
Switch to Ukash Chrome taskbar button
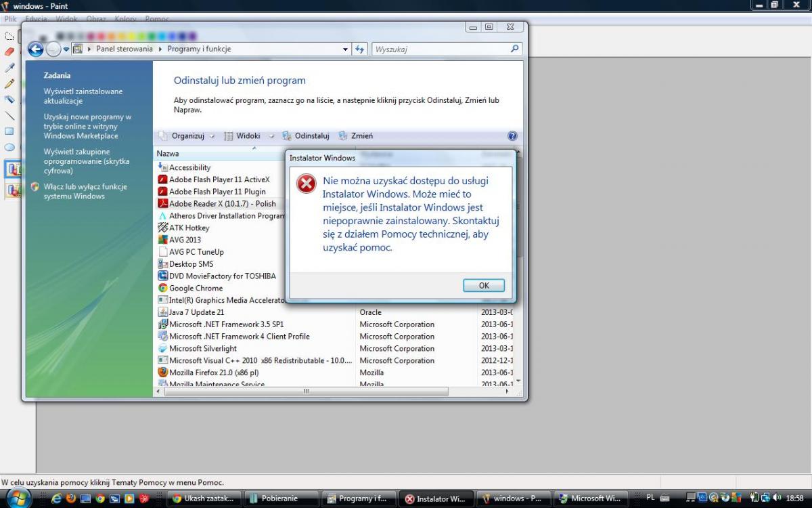(204, 499)
